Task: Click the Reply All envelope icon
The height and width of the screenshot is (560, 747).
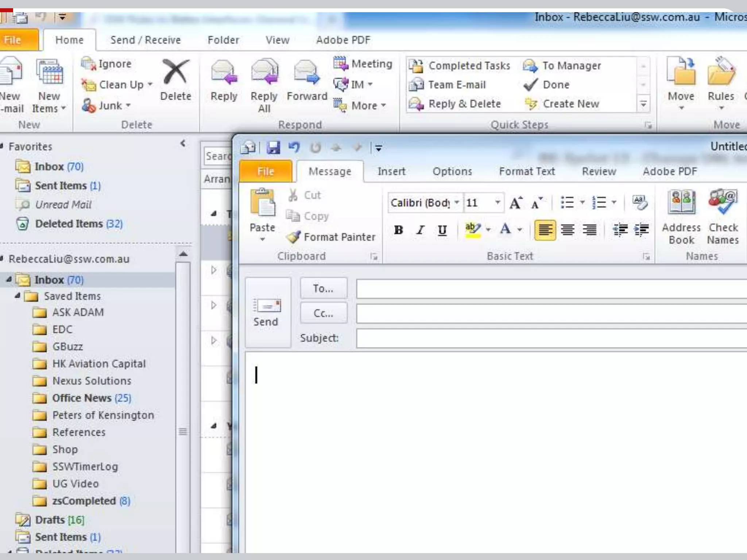Action: point(264,73)
